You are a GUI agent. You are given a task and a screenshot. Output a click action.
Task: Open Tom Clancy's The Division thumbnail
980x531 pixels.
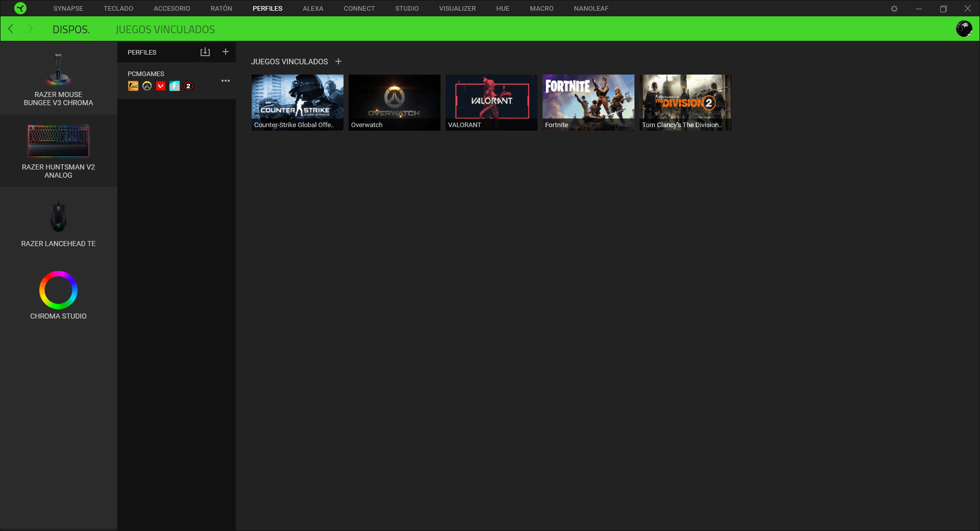(685, 103)
